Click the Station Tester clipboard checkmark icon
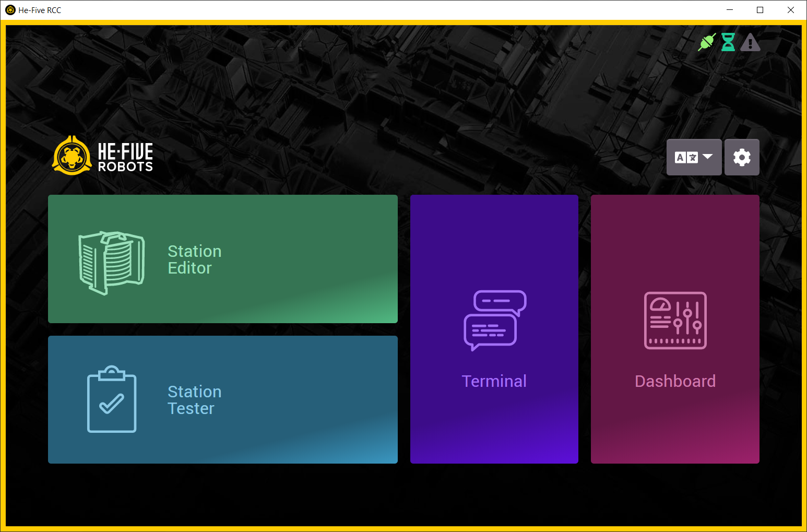The width and height of the screenshot is (807, 532). point(112,399)
